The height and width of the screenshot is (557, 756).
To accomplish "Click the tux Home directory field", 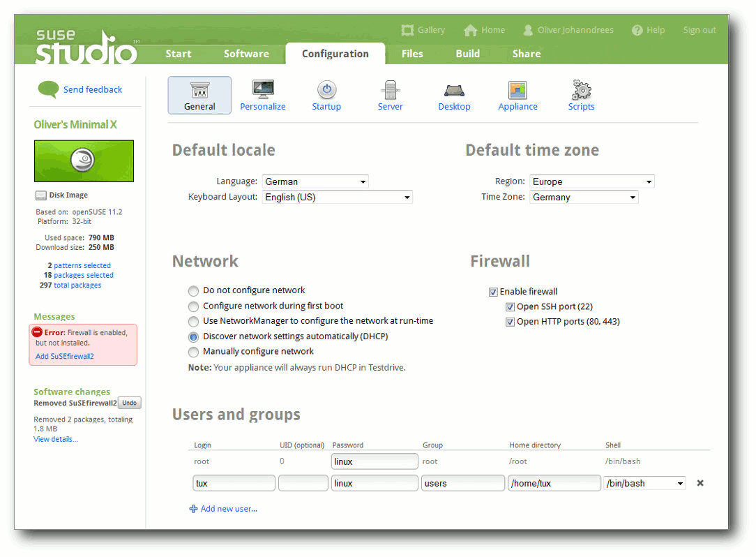I will click(554, 483).
